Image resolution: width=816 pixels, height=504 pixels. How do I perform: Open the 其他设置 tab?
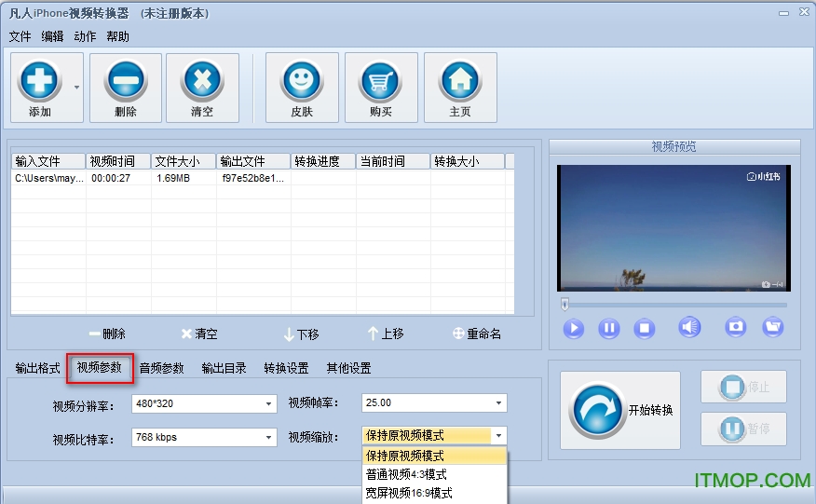coord(348,368)
